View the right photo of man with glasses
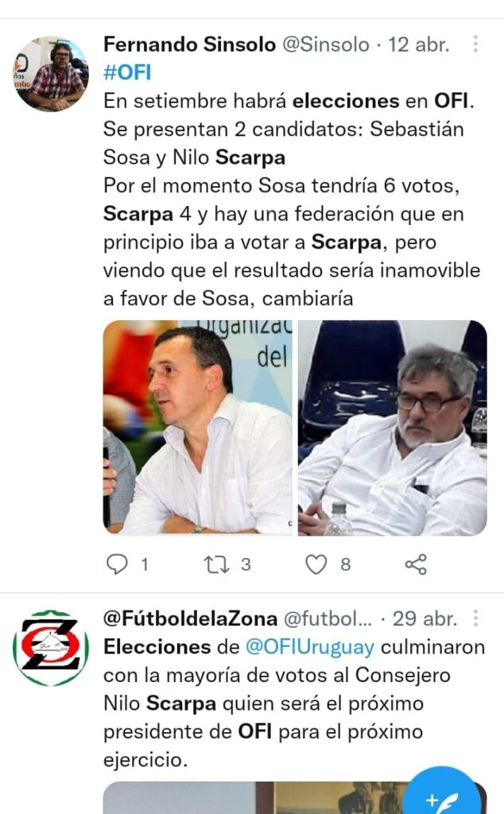This screenshot has width=504, height=814. (x=393, y=428)
